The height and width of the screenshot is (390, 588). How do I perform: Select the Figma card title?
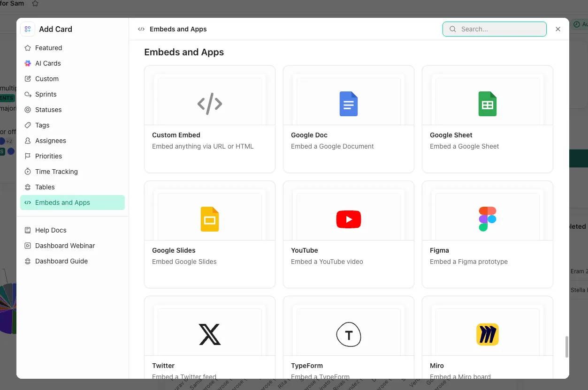[439, 250]
